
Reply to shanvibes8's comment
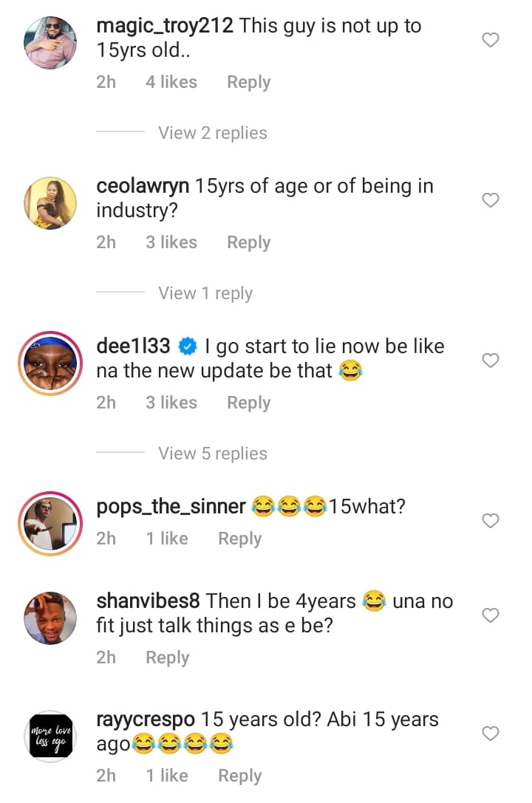[x=167, y=657]
